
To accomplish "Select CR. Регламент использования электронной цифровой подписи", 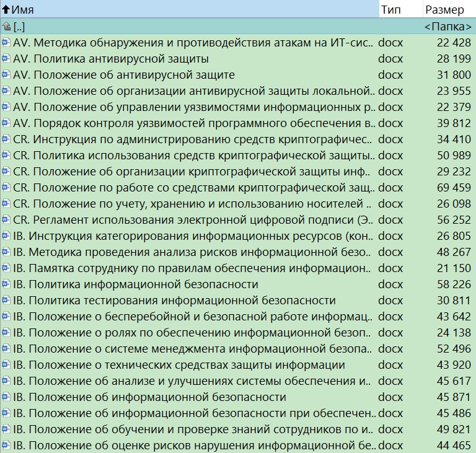I will point(238,219).
